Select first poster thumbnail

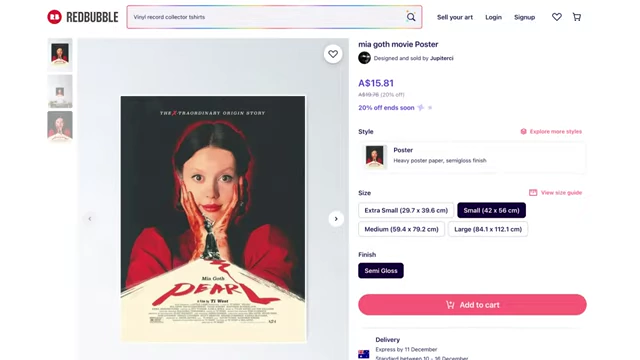click(60, 55)
